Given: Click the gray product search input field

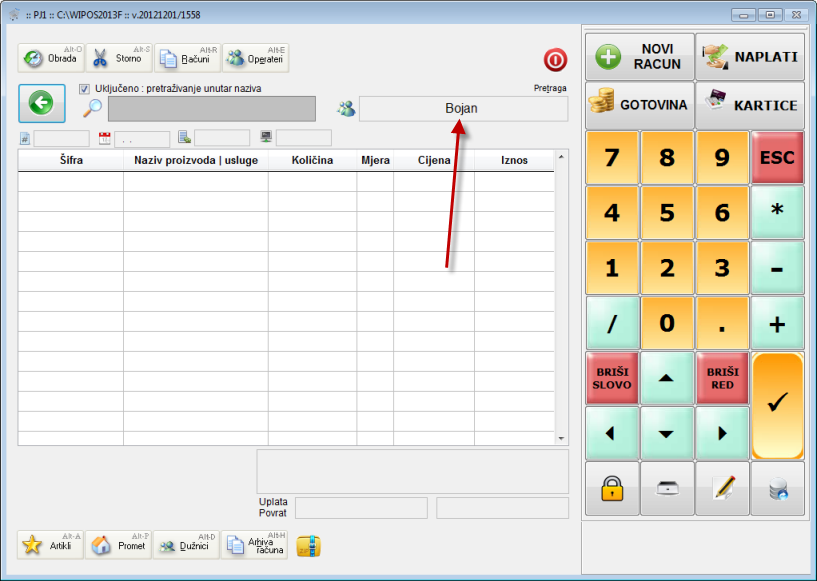Looking at the screenshot, I should pos(211,109).
